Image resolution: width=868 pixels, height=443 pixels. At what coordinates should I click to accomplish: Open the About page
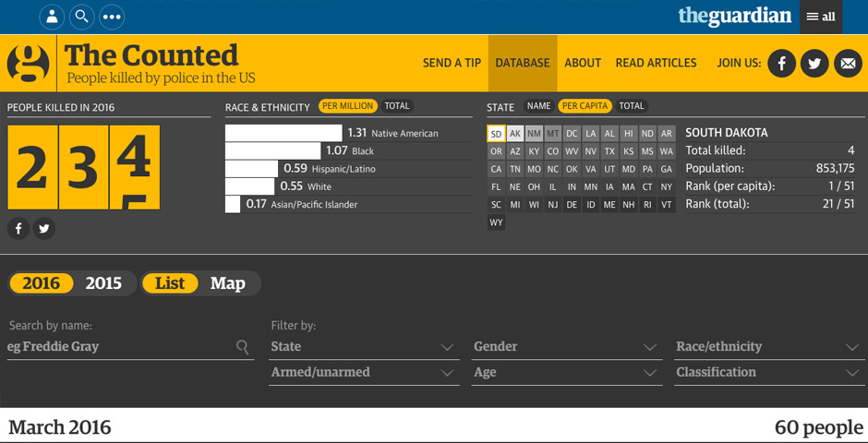(583, 63)
